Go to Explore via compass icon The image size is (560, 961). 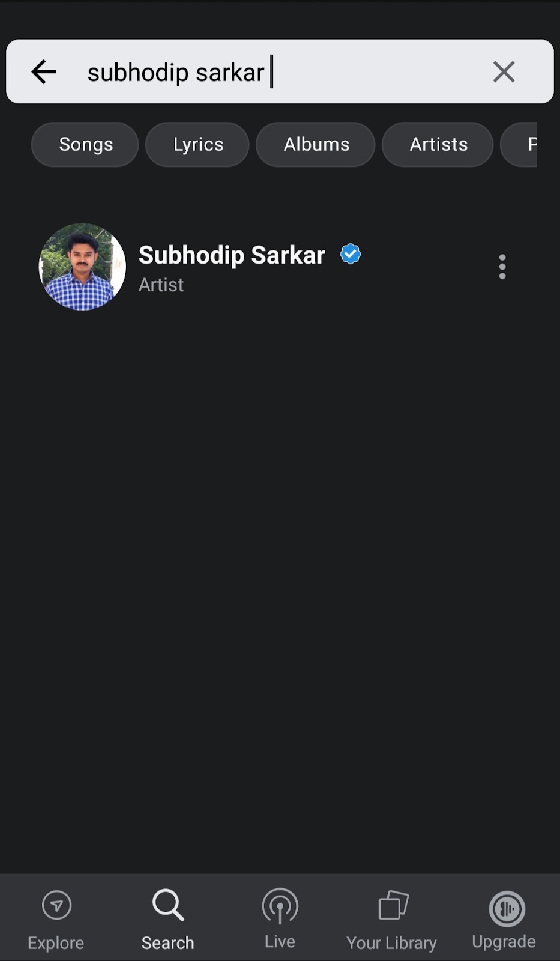56,905
